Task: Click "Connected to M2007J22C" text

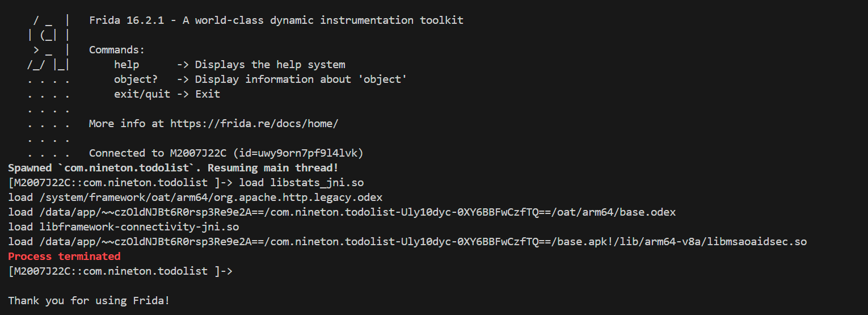Action: tap(158, 153)
